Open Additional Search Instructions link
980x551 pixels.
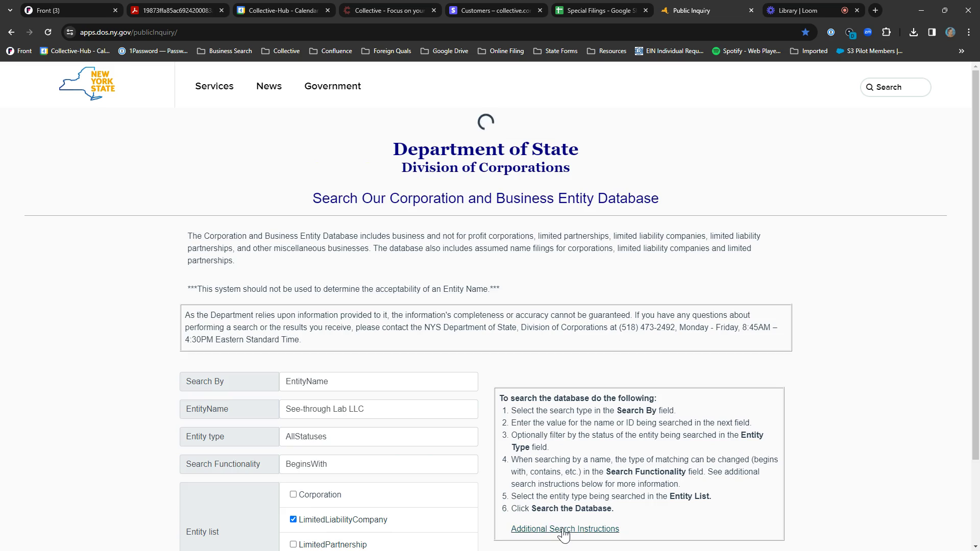point(565,529)
